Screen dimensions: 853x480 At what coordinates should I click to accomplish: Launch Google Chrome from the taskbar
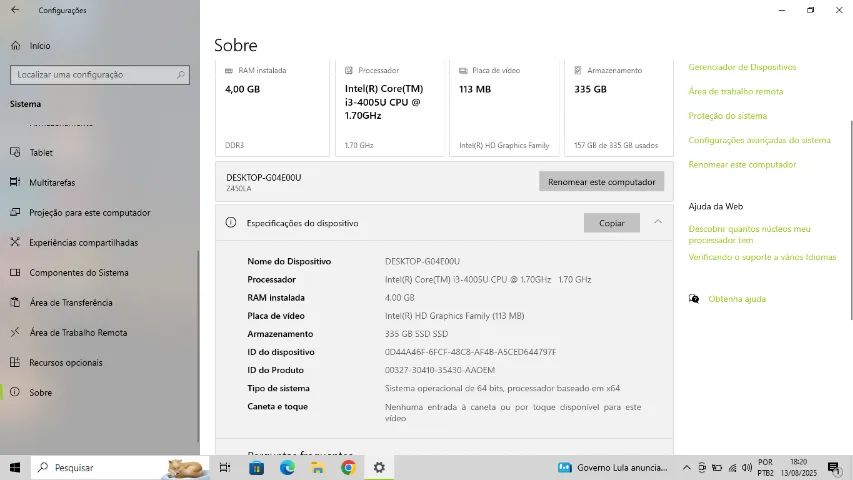(x=349, y=467)
